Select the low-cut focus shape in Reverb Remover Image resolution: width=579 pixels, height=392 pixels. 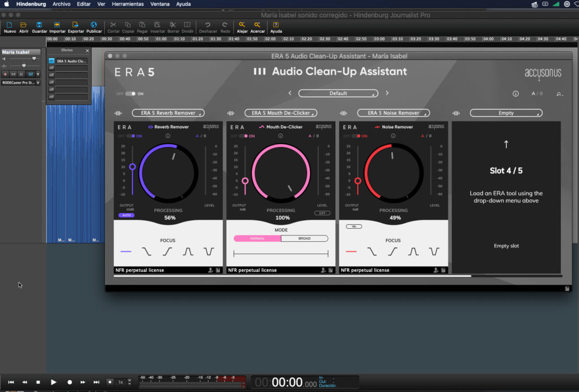coord(167,251)
